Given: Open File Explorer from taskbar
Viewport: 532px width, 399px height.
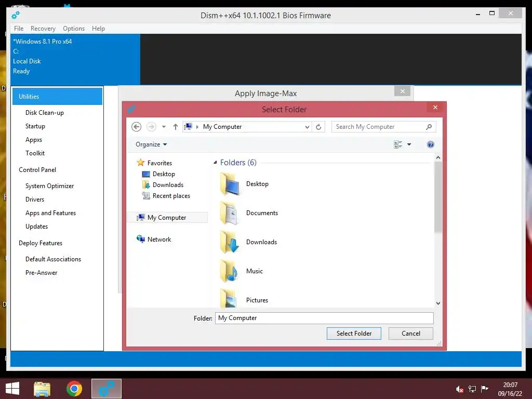Looking at the screenshot, I should [42, 389].
